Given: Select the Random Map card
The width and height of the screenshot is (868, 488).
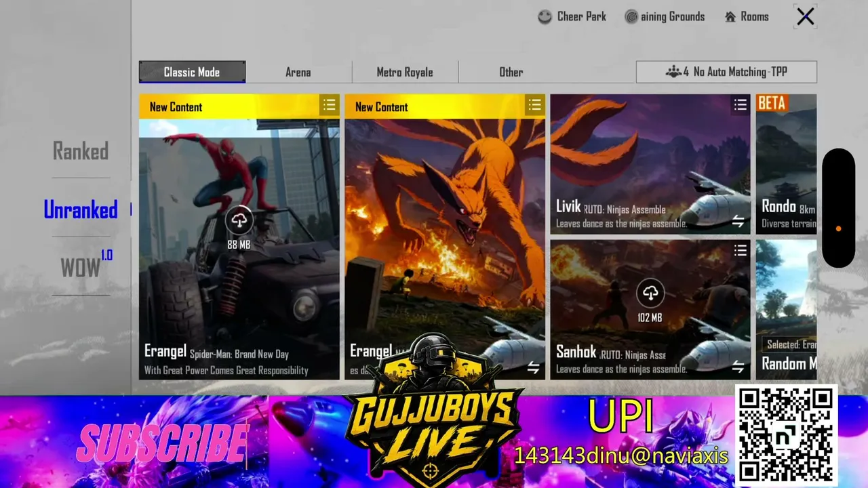Looking at the screenshot, I should (787, 310).
